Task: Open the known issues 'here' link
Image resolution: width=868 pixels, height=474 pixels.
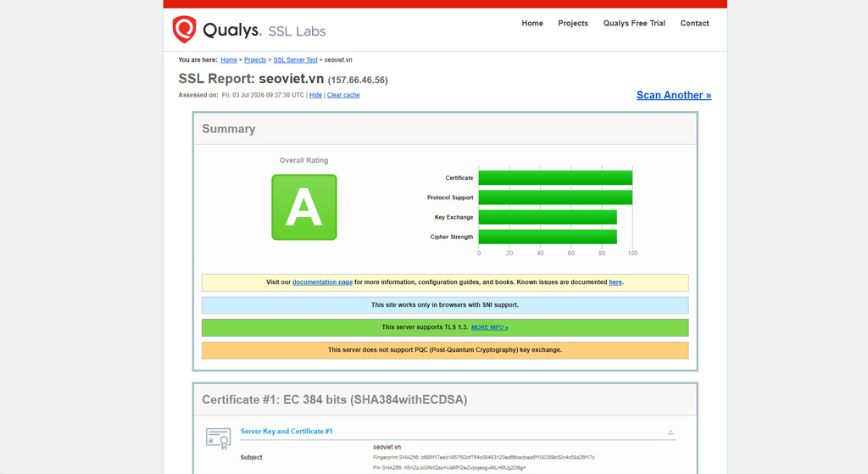Action: (x=615, y=282)
